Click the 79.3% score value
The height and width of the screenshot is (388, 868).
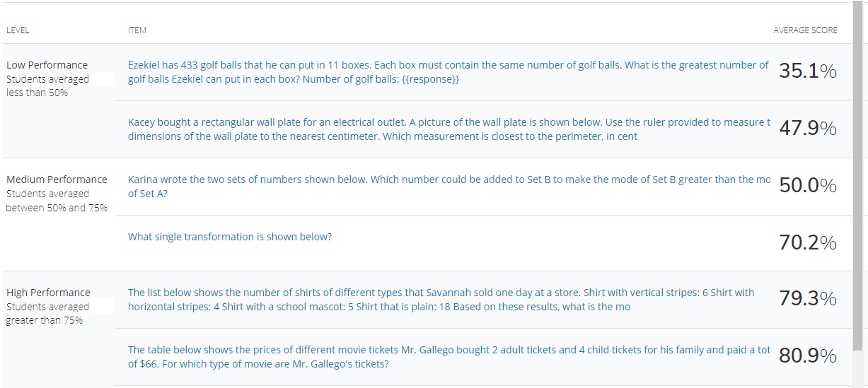(807, 300)
